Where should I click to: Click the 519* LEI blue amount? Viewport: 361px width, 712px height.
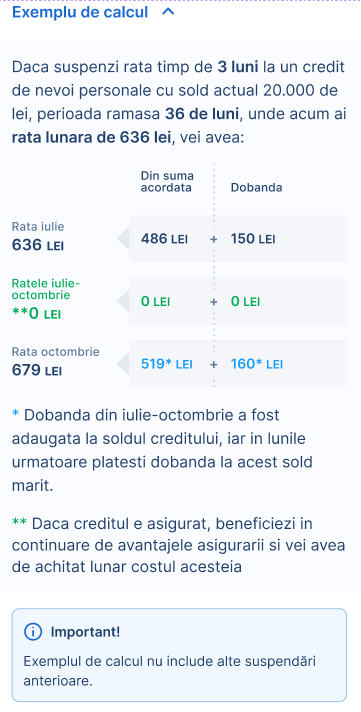167,364
